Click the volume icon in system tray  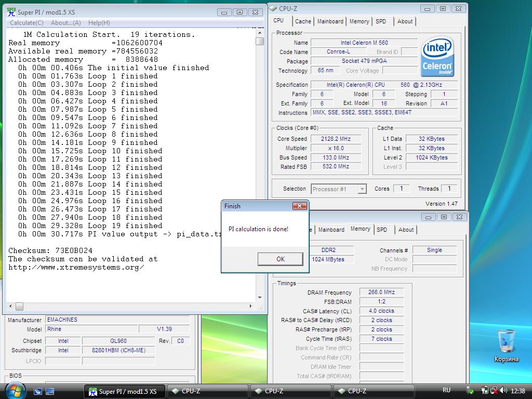(x=503, y=391)
